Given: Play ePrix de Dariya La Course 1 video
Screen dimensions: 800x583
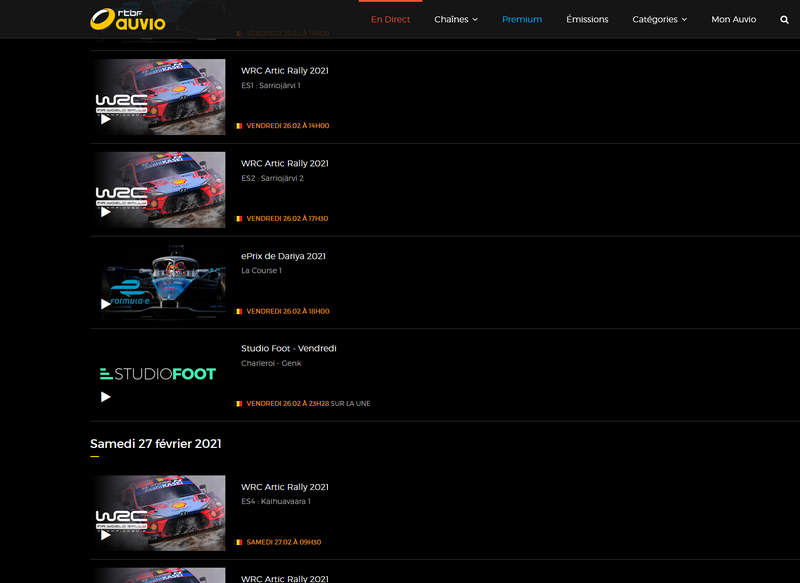Looking at the screenshot, I should pos(106,305).
